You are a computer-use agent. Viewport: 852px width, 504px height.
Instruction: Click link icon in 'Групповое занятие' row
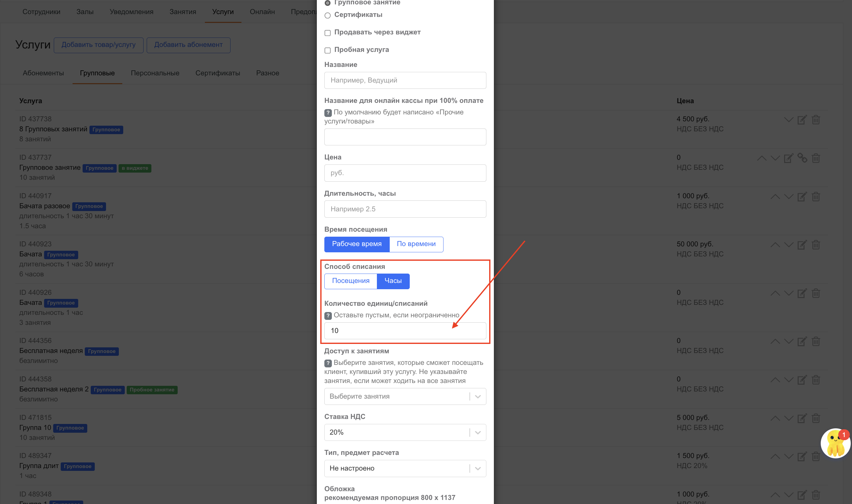(802, 158)
